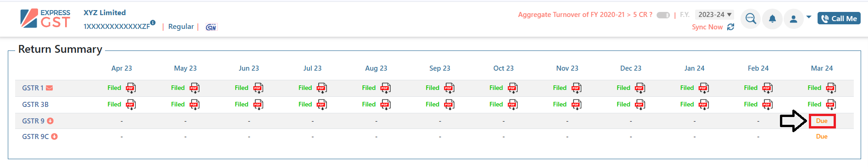Open the F.Y. 2023-24 dropdown
The width and height of the screenshot is (868, 167).
pos(714,15)
